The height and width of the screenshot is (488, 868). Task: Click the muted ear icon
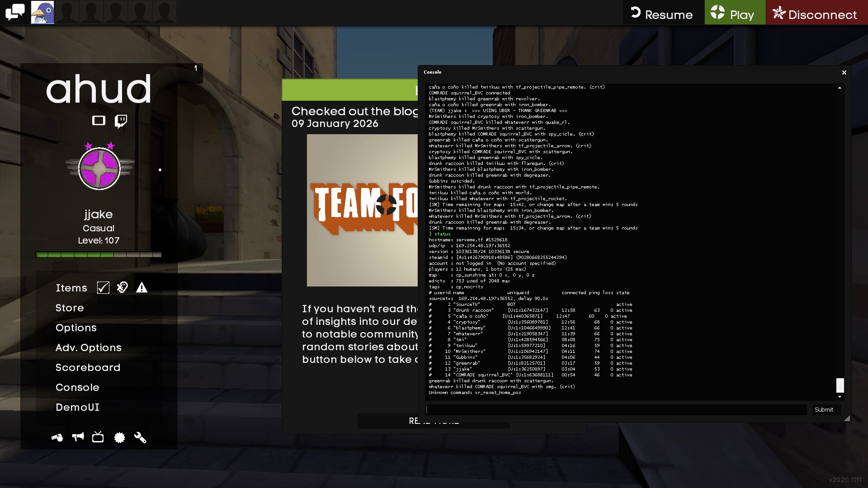pos(122,288)
